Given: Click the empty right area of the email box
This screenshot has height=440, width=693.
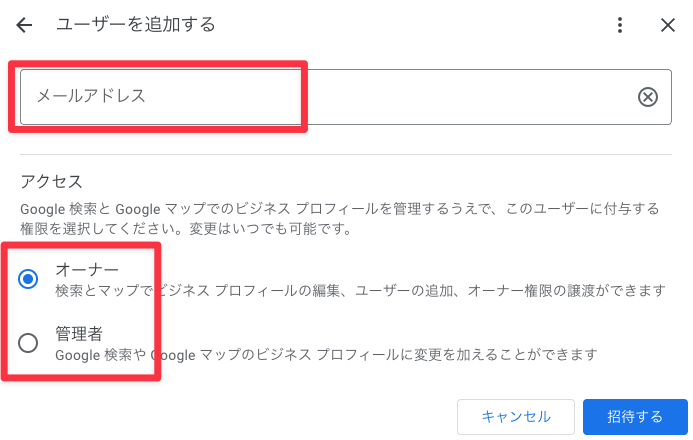Looking at the screenshot, I should [x=468, y=97].
